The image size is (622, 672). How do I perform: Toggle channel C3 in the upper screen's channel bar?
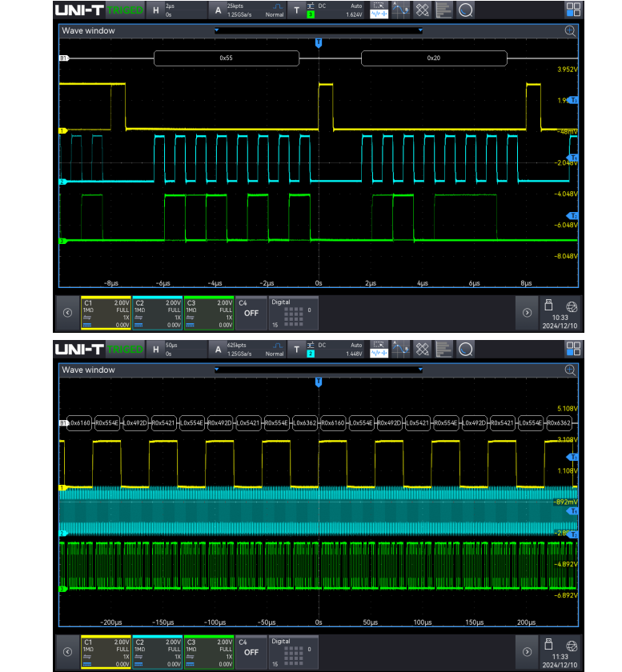(x=208, y=313)
